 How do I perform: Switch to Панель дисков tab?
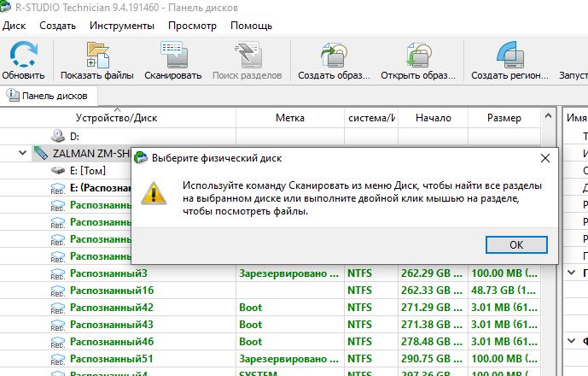tap(49, 96)
